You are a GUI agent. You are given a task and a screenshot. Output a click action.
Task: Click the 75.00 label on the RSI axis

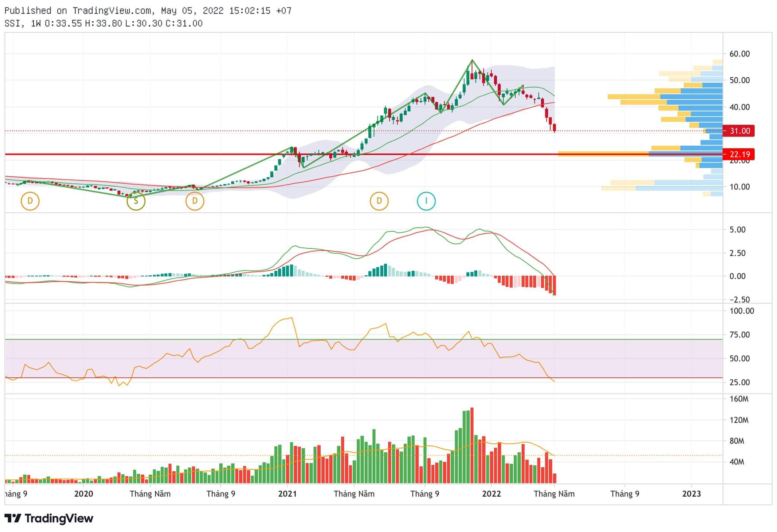[x=739, y=334]
